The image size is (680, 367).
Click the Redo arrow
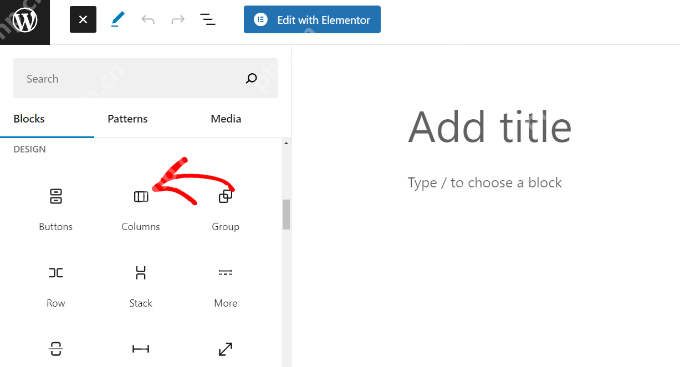178,20
